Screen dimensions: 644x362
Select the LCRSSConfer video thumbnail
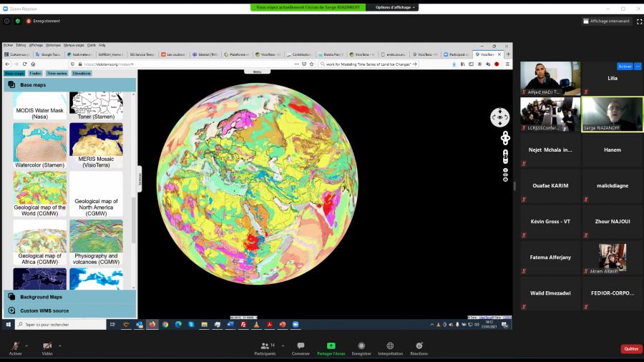(550, 114)
